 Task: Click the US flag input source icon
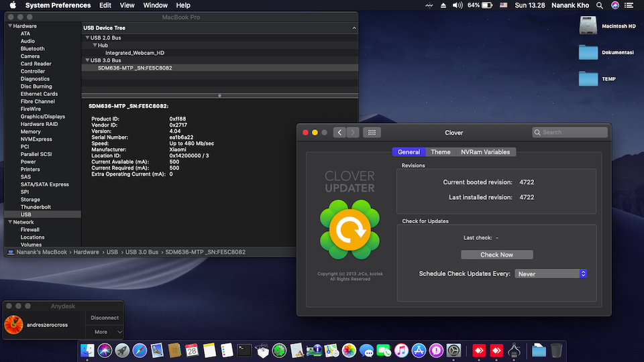(504, 5)
